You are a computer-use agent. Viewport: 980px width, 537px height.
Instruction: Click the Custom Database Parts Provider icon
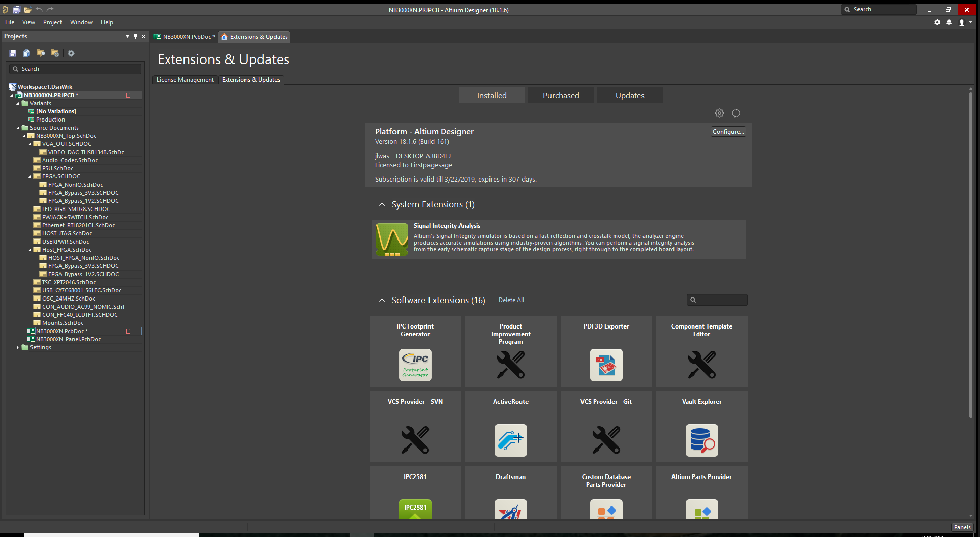tap(606, 509)
